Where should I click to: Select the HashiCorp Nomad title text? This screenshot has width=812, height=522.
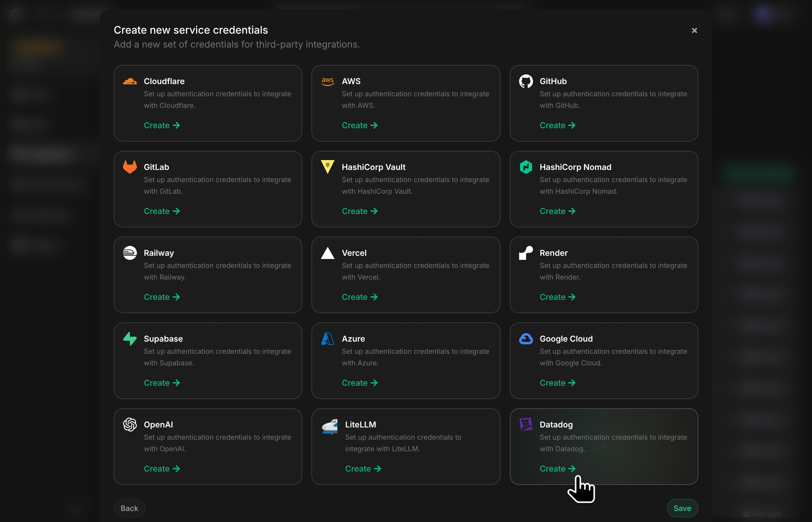coord(575,167)
